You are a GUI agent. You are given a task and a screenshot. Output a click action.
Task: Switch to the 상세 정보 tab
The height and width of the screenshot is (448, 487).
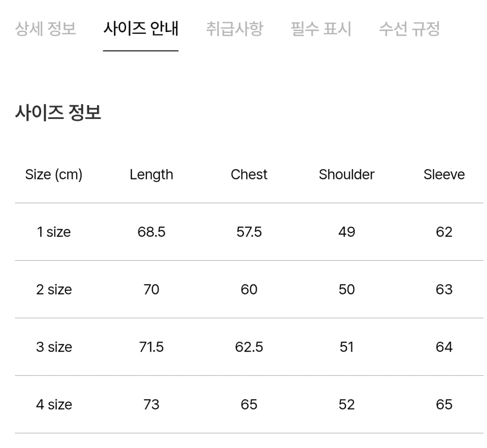(45, 29)
